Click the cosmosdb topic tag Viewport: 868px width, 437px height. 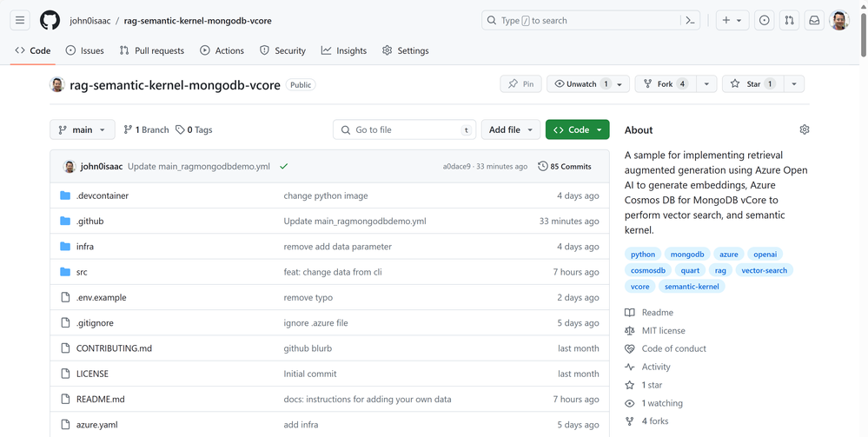point(647,270)
